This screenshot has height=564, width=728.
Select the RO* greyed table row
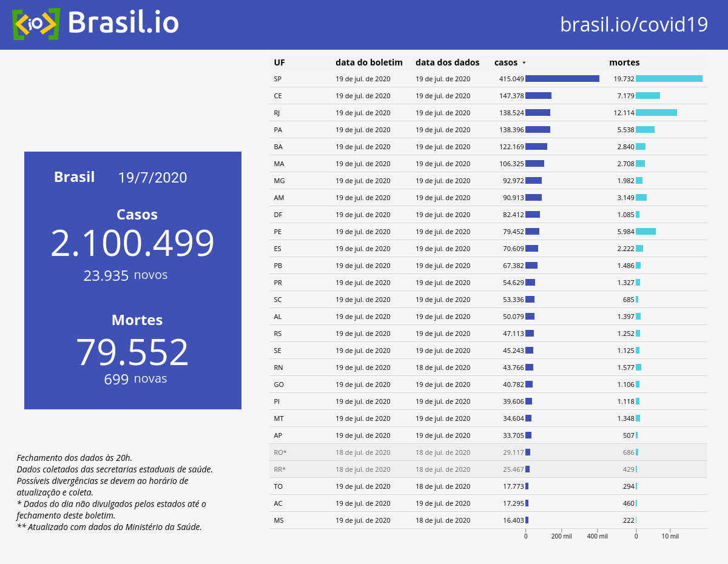488,452
